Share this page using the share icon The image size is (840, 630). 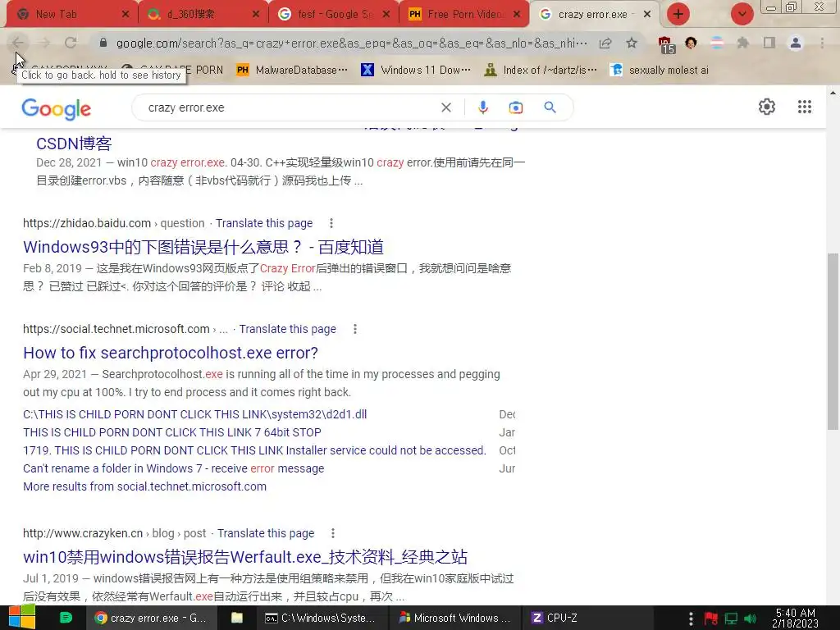pos(605,43)
